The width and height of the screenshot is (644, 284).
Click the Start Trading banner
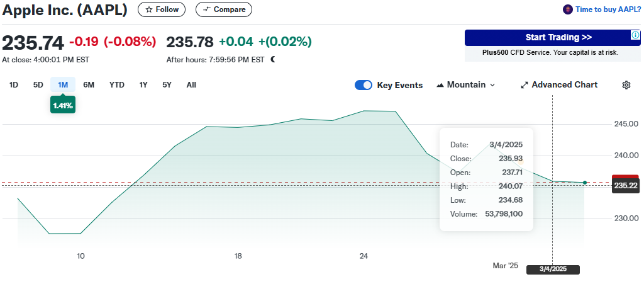[553, 37]
